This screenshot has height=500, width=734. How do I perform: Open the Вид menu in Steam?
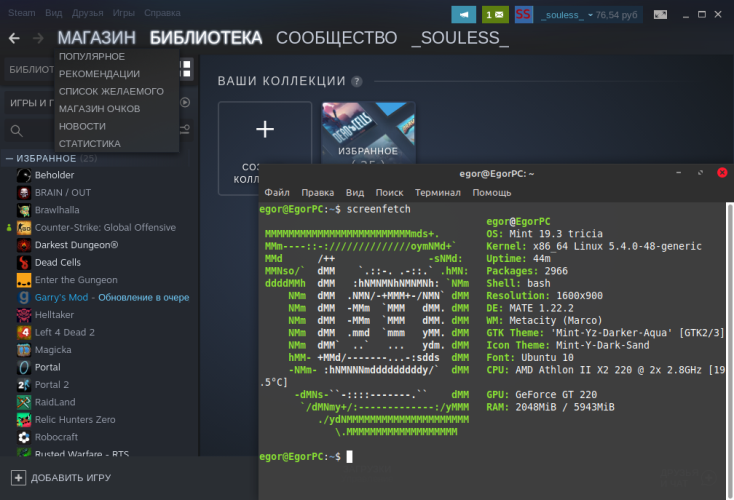(53, 13)
